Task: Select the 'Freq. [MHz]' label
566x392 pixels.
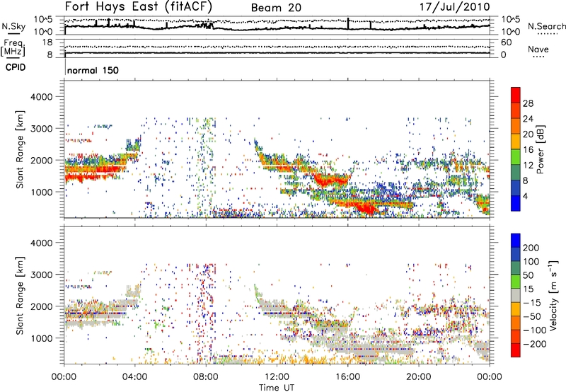Action: pyautogui.click(x=13, y=48)
